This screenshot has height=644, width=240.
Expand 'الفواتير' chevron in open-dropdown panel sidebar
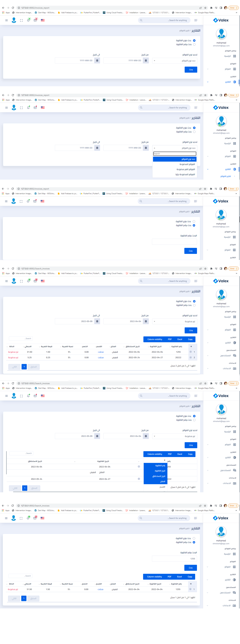(208, 156)
